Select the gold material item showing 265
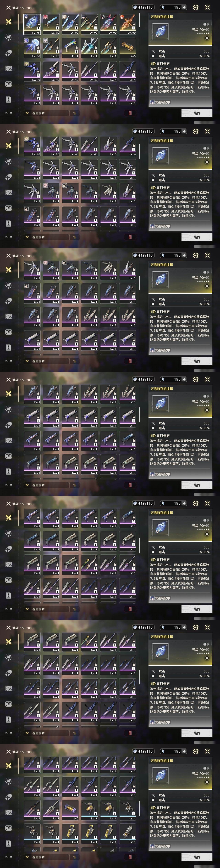Screen dimensions: 220x868 coord(128,48)
